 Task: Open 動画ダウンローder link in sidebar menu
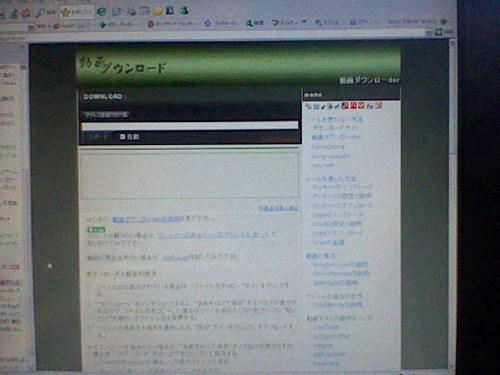tap(336, 137)
